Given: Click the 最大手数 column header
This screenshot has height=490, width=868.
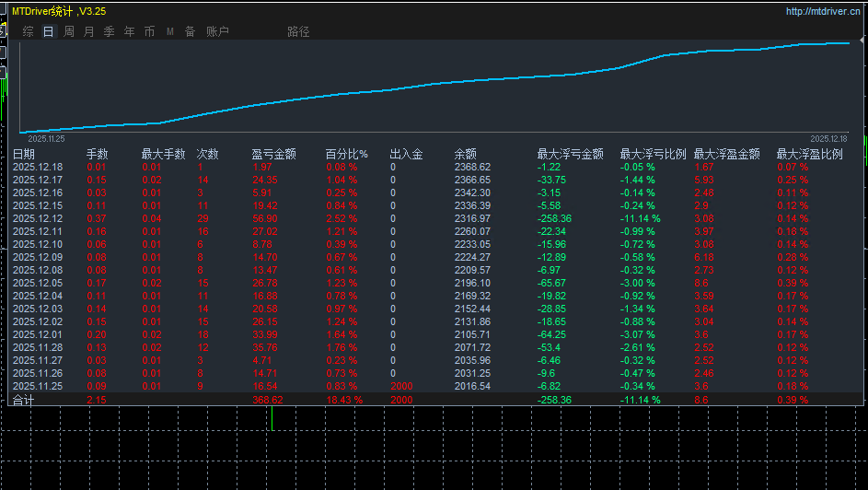Looking at the screenshot, I should coord(163,154).
